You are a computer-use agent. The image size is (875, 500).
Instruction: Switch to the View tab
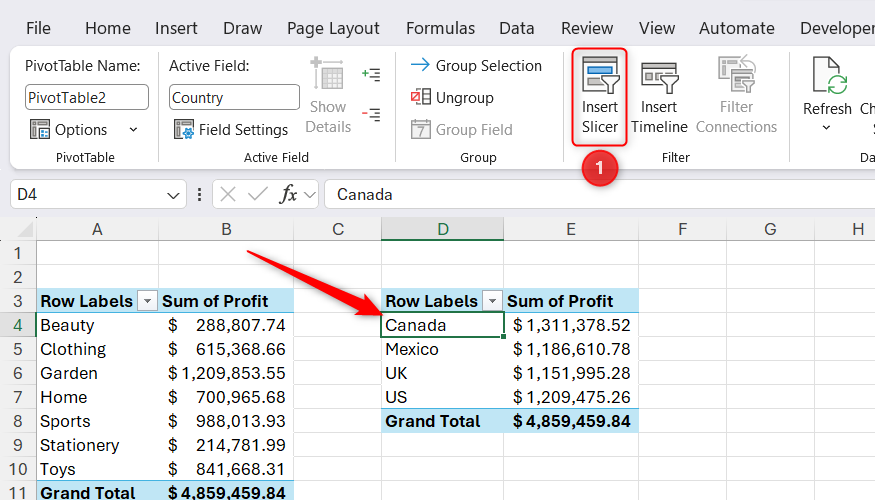click(657, 28)
